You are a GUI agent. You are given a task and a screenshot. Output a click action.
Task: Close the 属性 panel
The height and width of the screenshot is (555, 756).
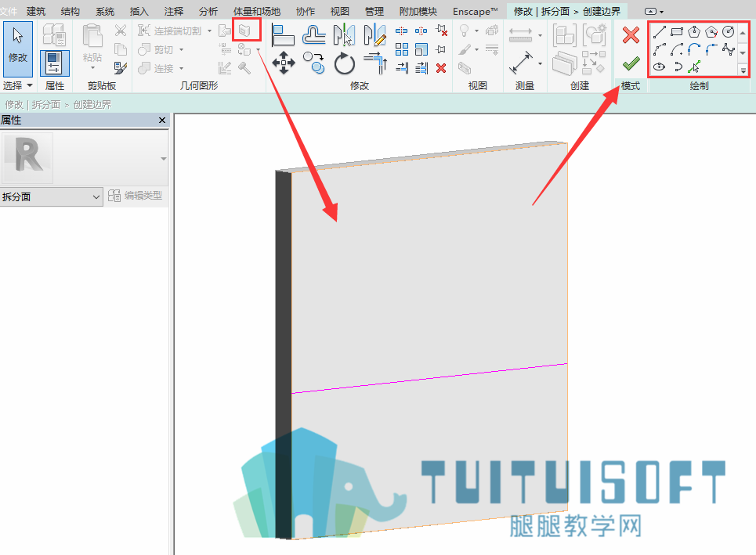(162, 120)
